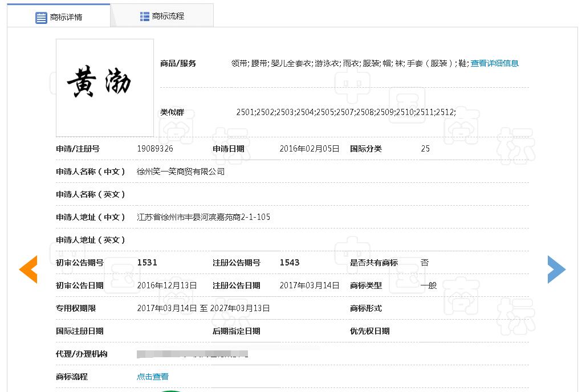Image resolution: width=582 pixels, height=392 pixels.
Task: Open the 查看详细信息 link
Action: (494, 63)
